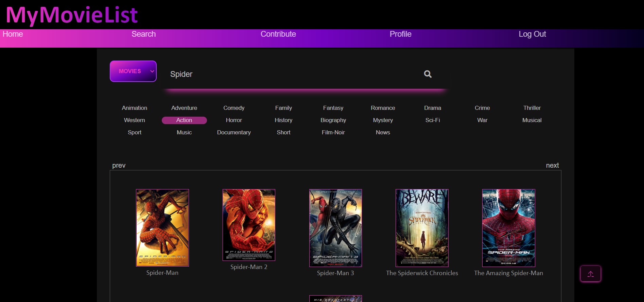
Task: Open the MOVIES type dropdown
Action: [133, 71]
